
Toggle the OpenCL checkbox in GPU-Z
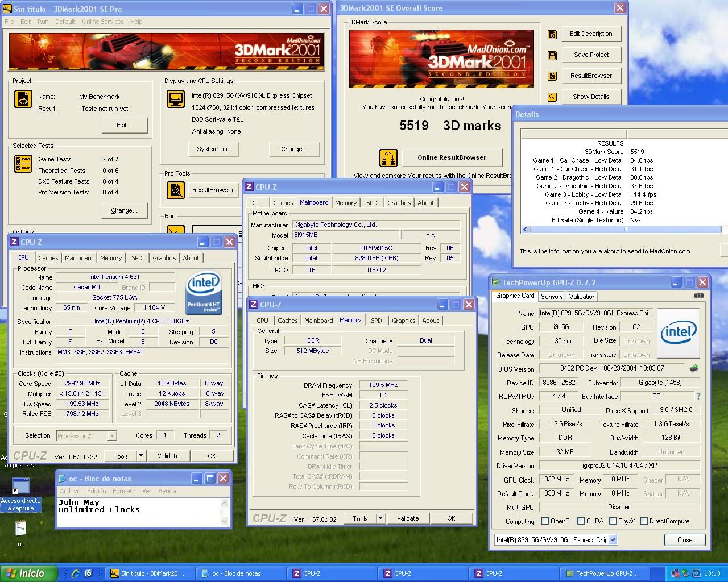tap(545, 521)
